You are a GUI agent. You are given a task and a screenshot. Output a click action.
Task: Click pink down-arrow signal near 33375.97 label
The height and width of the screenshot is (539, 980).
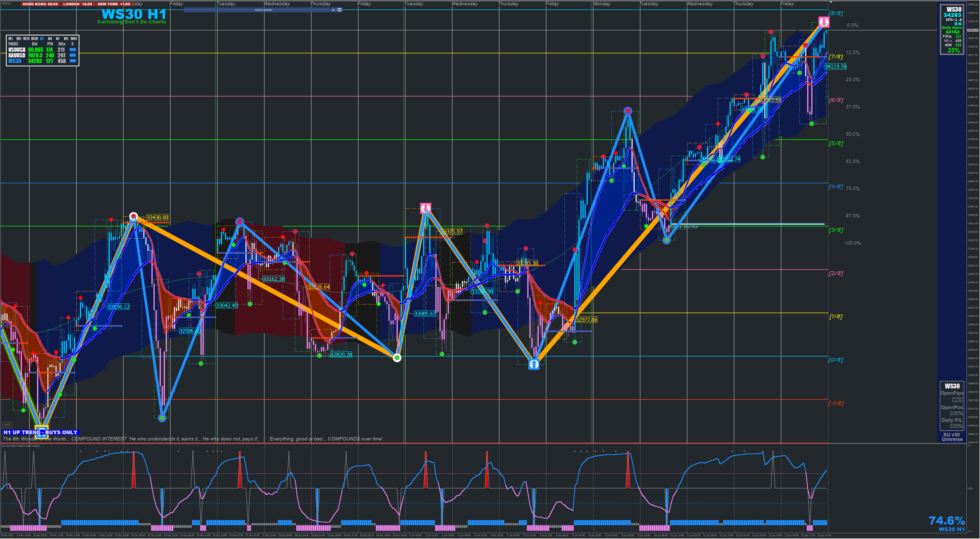[x=425, y=208]
